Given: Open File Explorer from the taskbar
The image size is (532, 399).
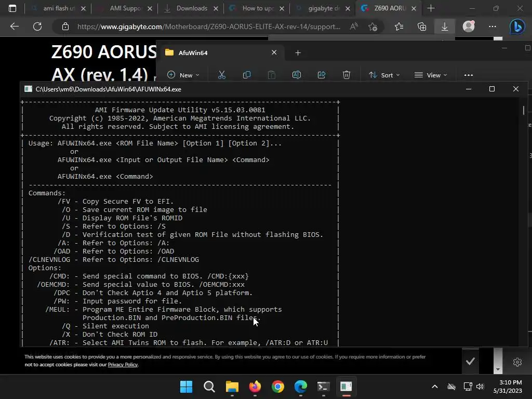Looking at the screenshot, I should click(x=232, y=387).
